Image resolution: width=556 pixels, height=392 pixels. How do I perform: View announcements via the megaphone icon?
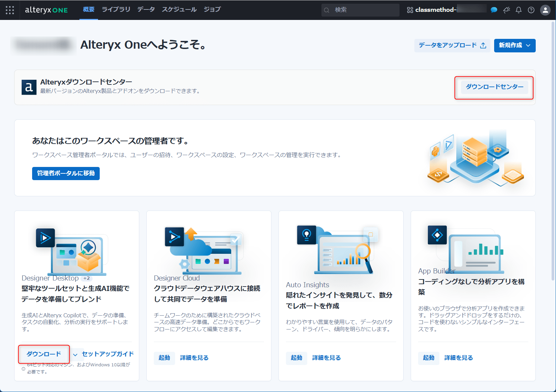[x=506, y=10]
